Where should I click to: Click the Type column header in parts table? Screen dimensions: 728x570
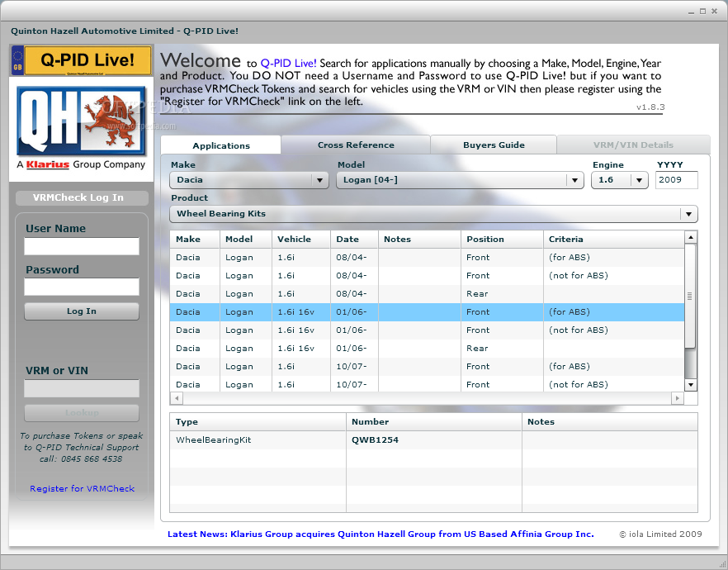tap(258, 422)
